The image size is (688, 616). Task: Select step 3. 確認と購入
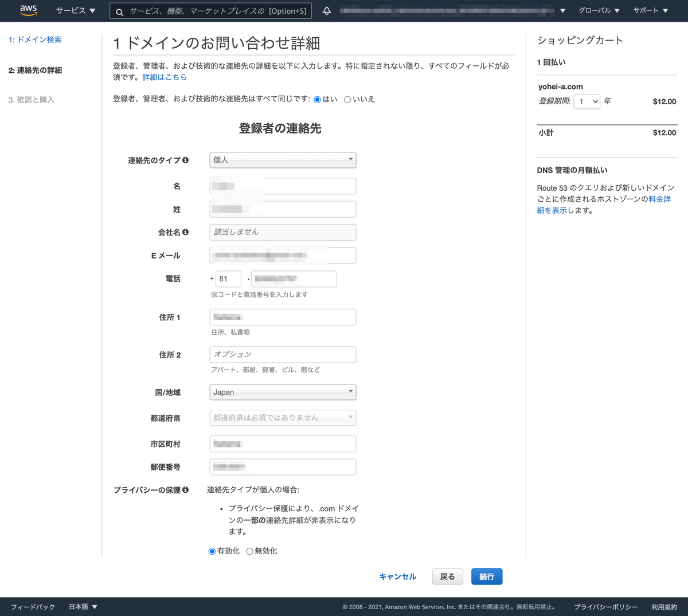point(32,100)
